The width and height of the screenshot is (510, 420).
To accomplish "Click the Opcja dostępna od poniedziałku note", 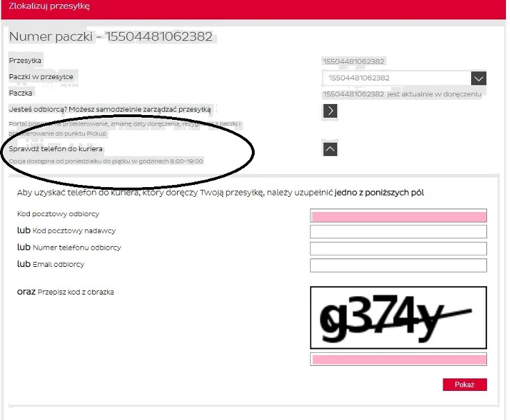I will 106,161.
